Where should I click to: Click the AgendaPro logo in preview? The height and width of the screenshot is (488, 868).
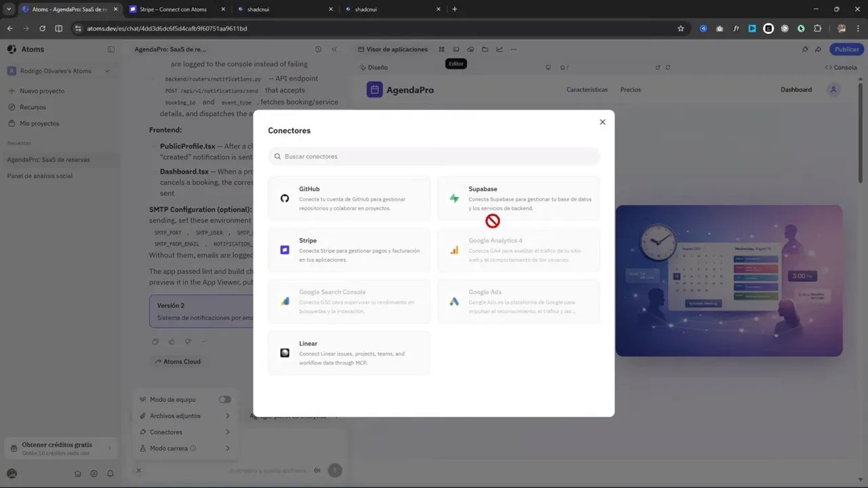[x=400, y=89]
